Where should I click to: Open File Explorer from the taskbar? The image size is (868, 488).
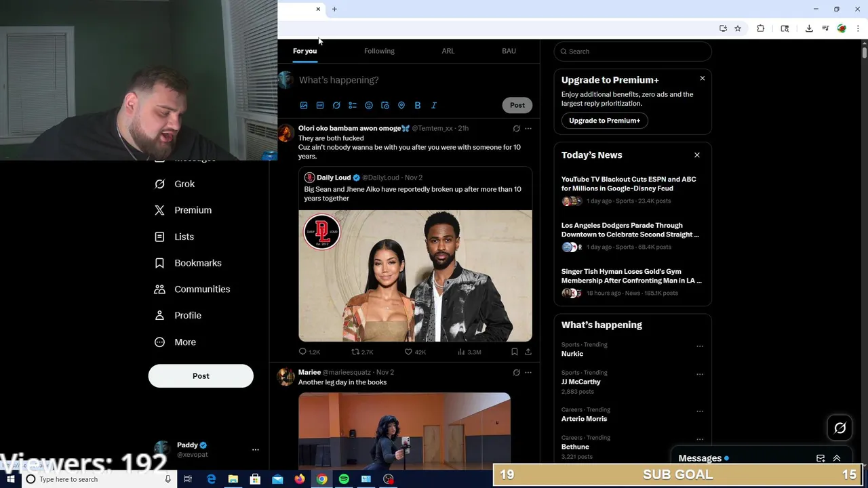click(x=233, y=479)
